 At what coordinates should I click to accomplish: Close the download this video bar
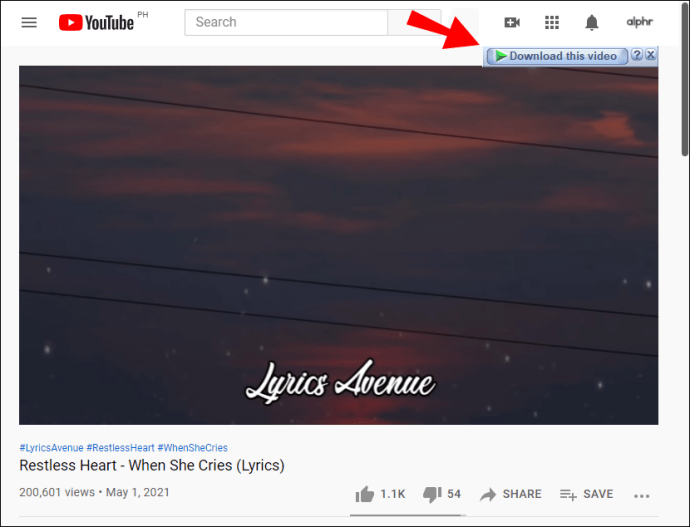coord(651,55)
